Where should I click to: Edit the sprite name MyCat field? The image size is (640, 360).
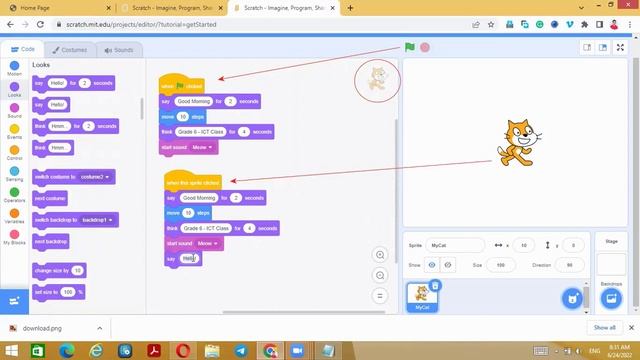point(455,245)
